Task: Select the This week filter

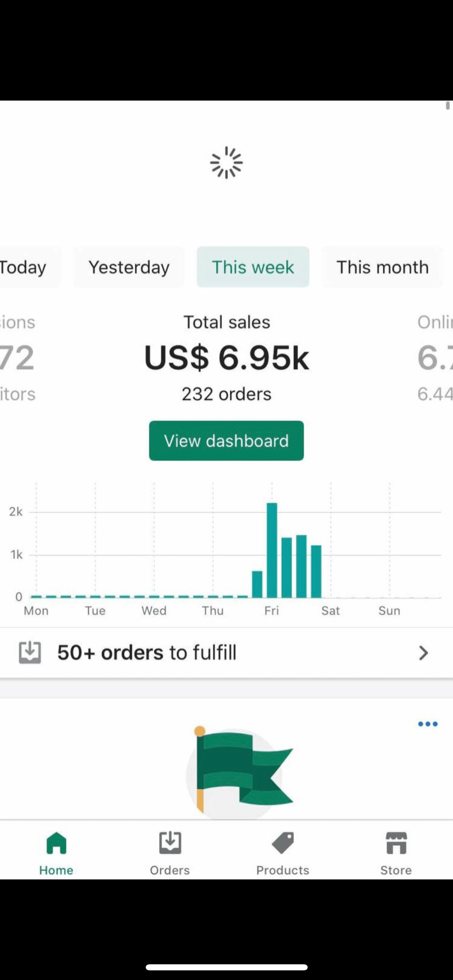Action: click(x=253, y=267)
